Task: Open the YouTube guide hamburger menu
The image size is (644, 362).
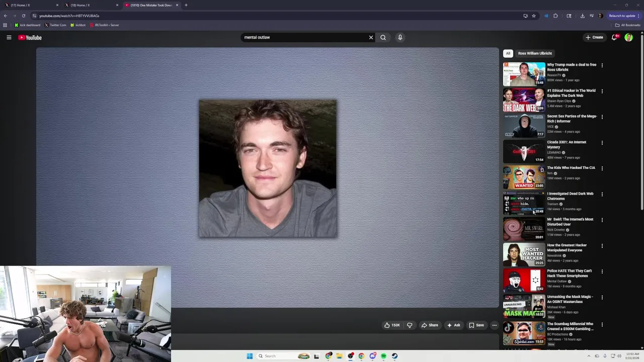Action: [x=9, y=37]
